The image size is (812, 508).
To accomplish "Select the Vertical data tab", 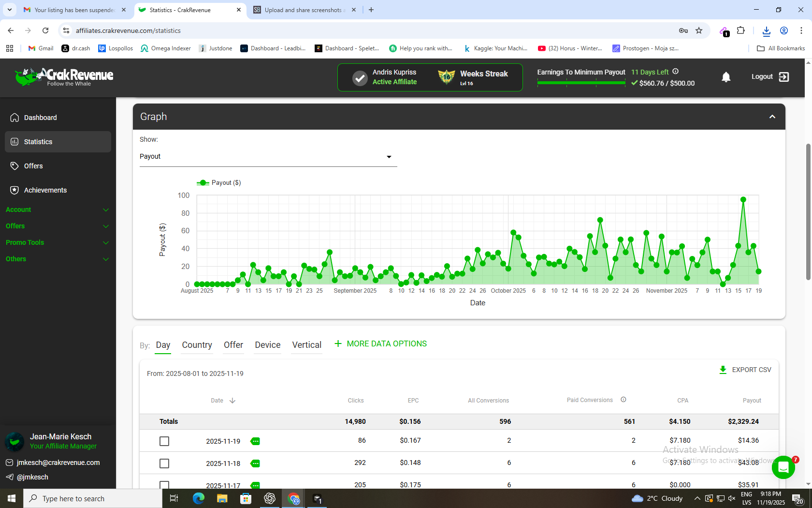I will [306, 345].
